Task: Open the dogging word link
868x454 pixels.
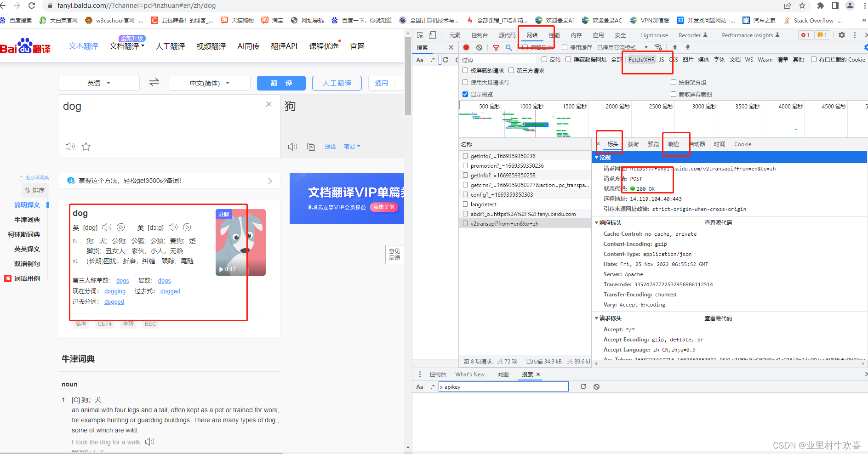Action: 115,291
